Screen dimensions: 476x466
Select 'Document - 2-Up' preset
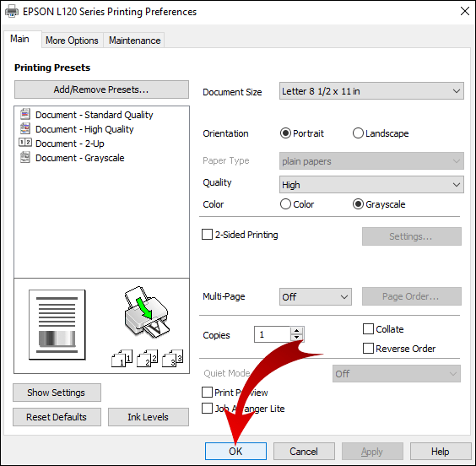point(70,144)
